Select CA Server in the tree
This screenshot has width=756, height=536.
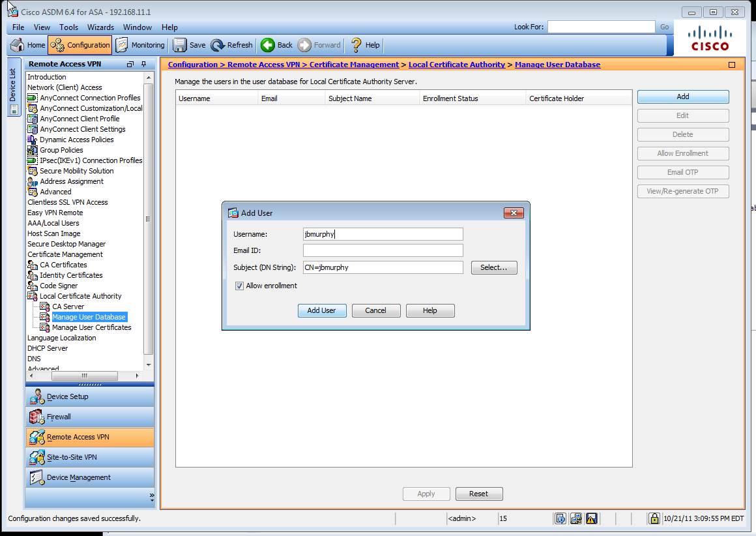(68, 306)
